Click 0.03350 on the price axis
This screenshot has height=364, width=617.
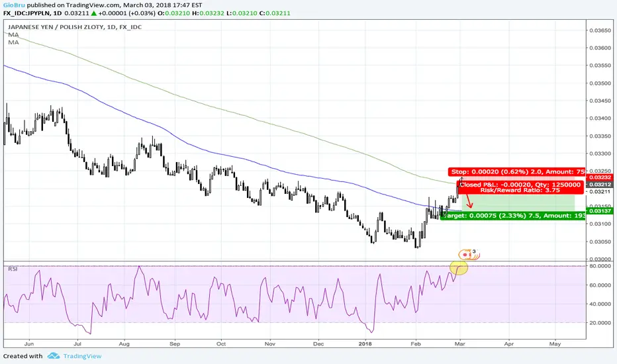tap(600, 136)
